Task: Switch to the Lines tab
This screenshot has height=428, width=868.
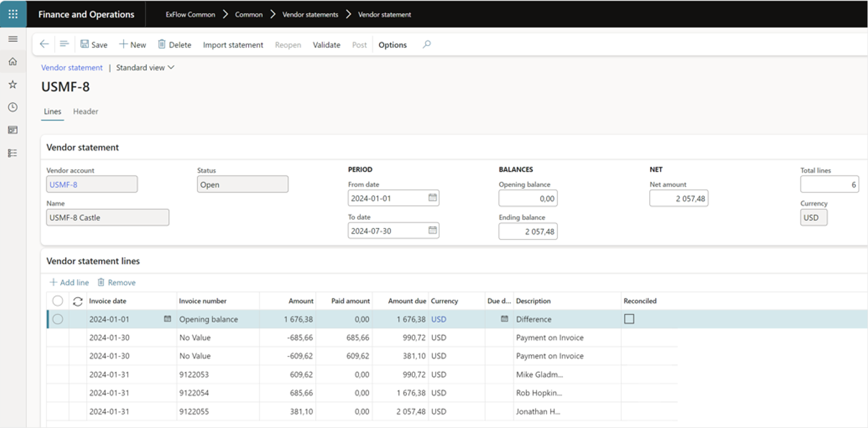Action: 53,111
